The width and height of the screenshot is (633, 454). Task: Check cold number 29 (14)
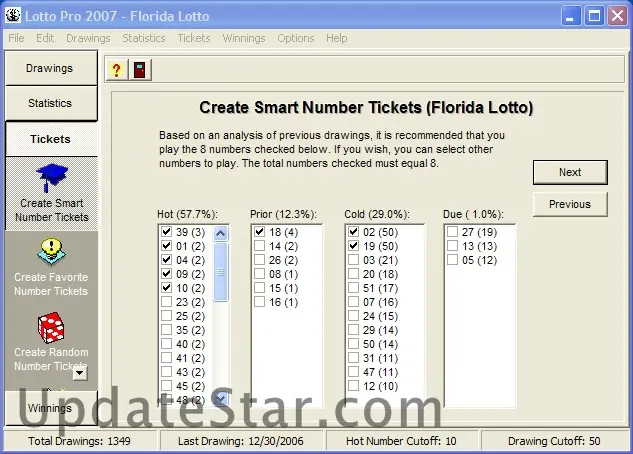coord(354,330)
